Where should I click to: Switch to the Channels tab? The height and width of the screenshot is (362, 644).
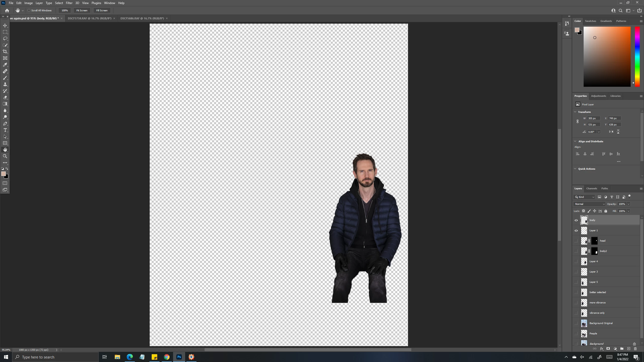pos(591,188)
